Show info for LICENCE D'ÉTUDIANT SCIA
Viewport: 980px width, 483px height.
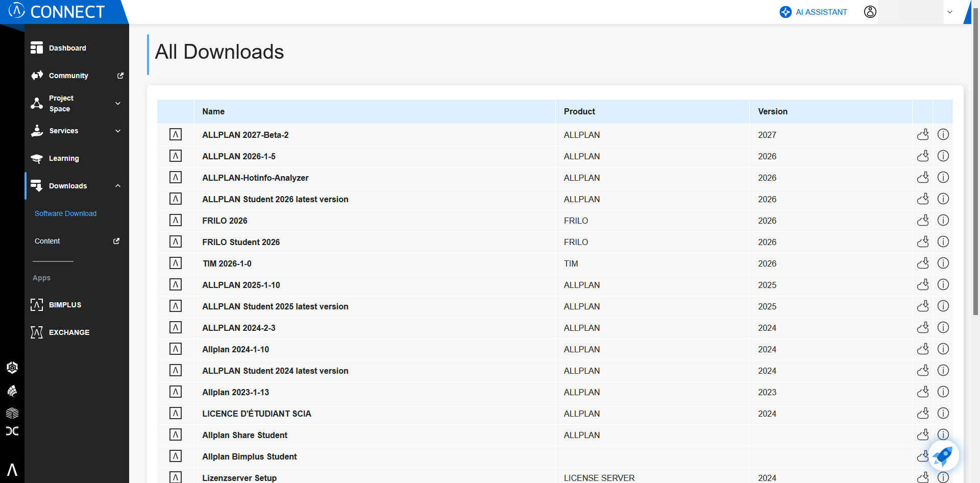coord(943,414)
